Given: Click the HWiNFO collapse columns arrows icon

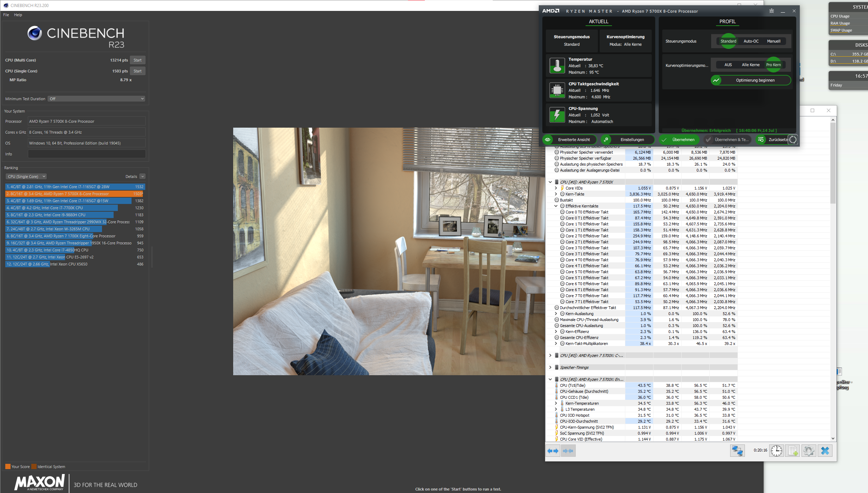Looking at the screenshot, I should [568, 451].
